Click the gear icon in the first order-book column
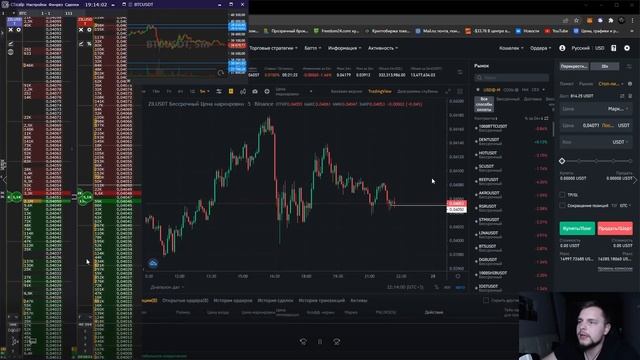This screenshot has height=360, width=640. [18, 30]
